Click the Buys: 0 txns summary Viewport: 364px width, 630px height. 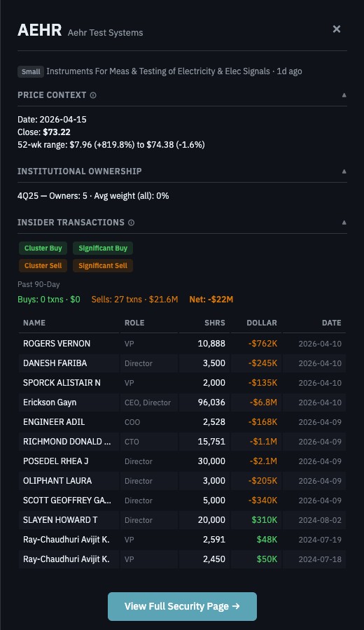click(x=49, y=300)
